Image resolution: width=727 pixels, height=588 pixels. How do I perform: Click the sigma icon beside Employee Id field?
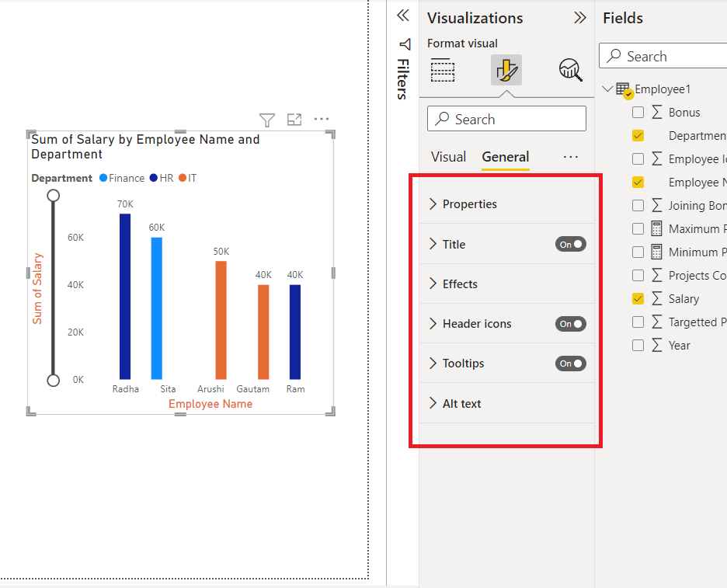(656, 159)
